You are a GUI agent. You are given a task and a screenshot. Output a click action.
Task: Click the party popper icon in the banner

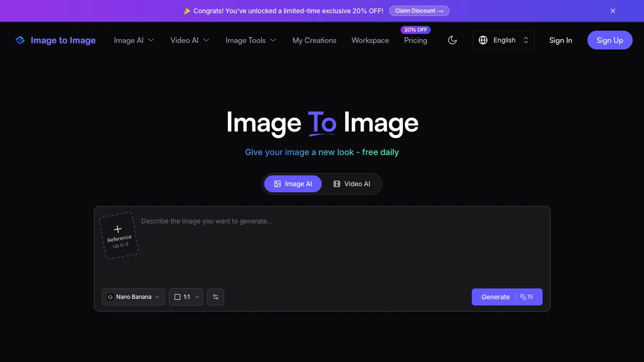(x=187, y=11)
